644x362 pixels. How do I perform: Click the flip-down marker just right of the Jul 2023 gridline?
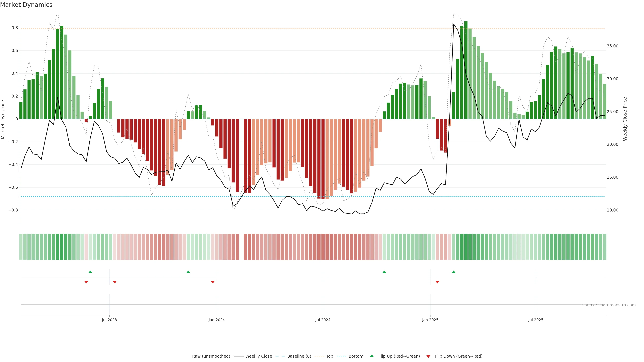(x=115, y=282)
